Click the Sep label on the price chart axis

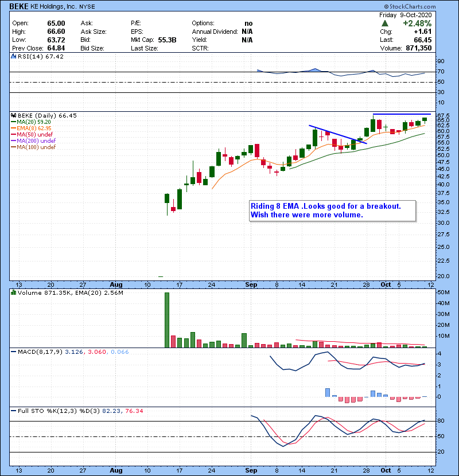251,285
